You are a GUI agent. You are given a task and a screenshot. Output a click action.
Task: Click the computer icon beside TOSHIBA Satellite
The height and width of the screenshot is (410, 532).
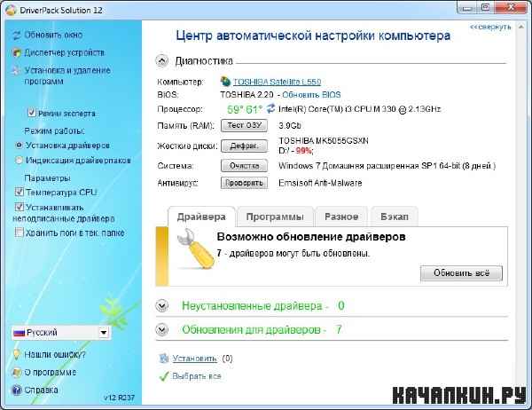tap(225, 82)
